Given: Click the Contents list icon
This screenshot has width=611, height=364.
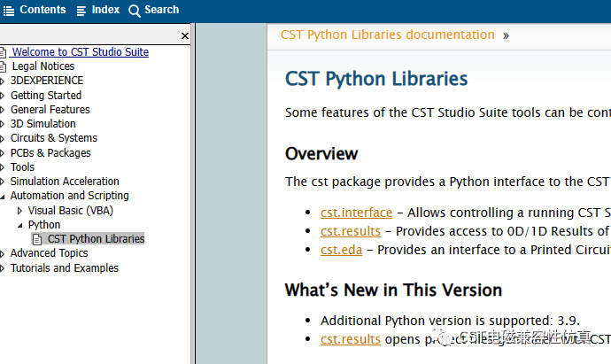Looking at the screenshot, I should [9, 11].
